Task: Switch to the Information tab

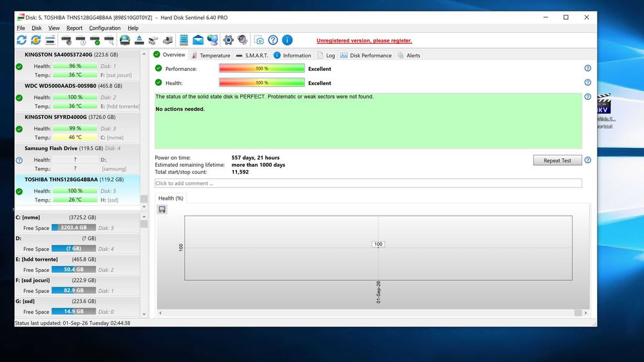Action: [x=292, y=55]
